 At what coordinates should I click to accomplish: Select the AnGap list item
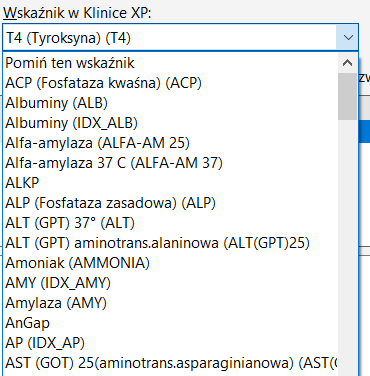pos(171,323)
